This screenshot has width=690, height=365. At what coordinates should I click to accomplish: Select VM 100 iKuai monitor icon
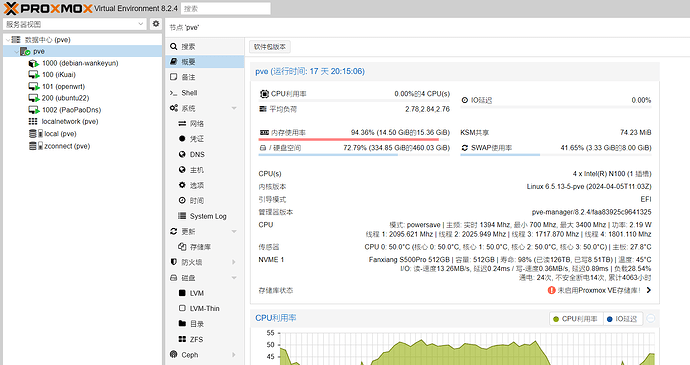33,75
